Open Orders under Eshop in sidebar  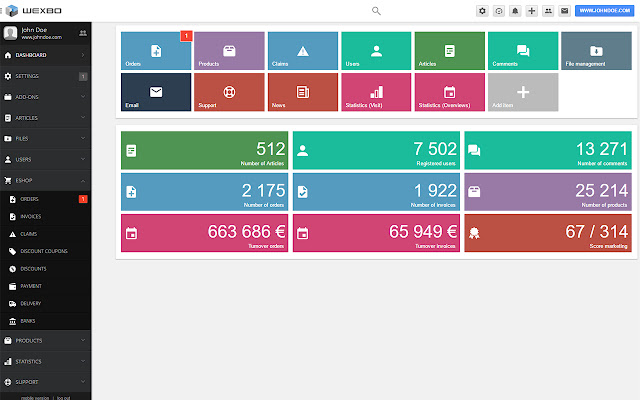click(x=45, y=199)
